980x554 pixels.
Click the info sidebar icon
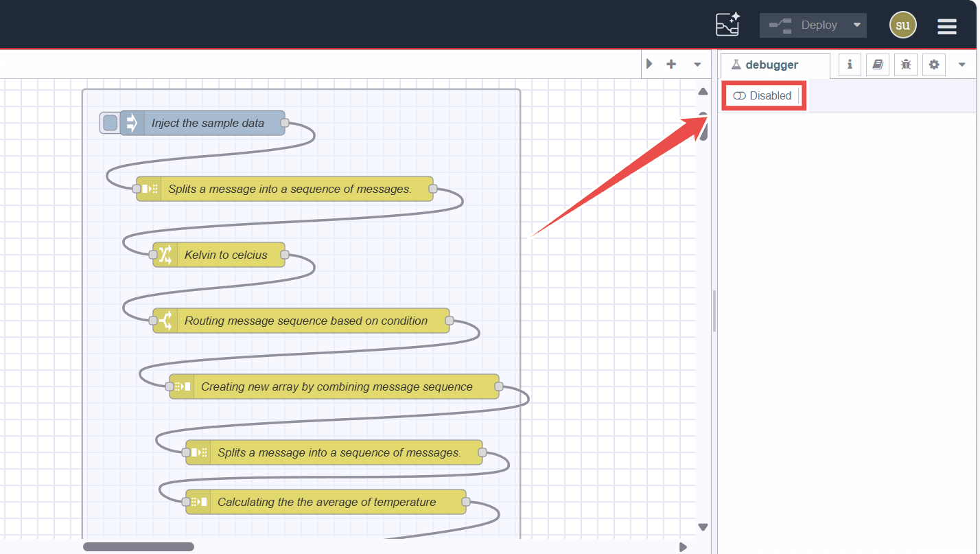849,65
